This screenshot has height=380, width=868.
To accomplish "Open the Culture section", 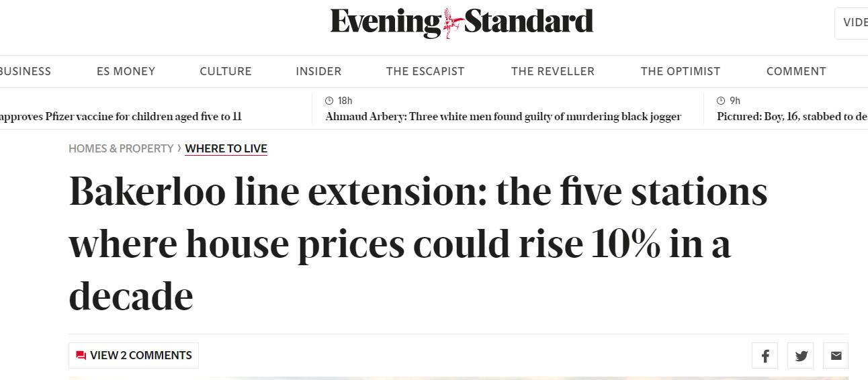I will click(226, 71).
